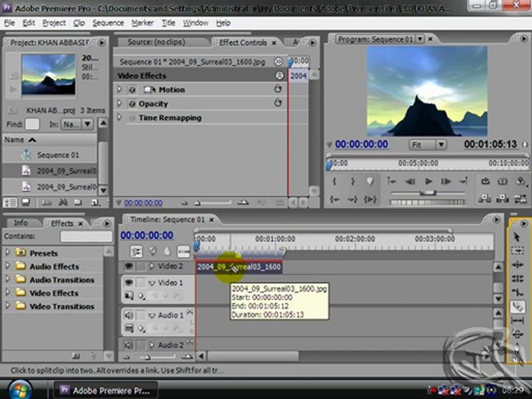Screen dimensions: 532x399
Task: Click the Effect Controls timecode 00:00:00:00
Action: pos(143,203)
